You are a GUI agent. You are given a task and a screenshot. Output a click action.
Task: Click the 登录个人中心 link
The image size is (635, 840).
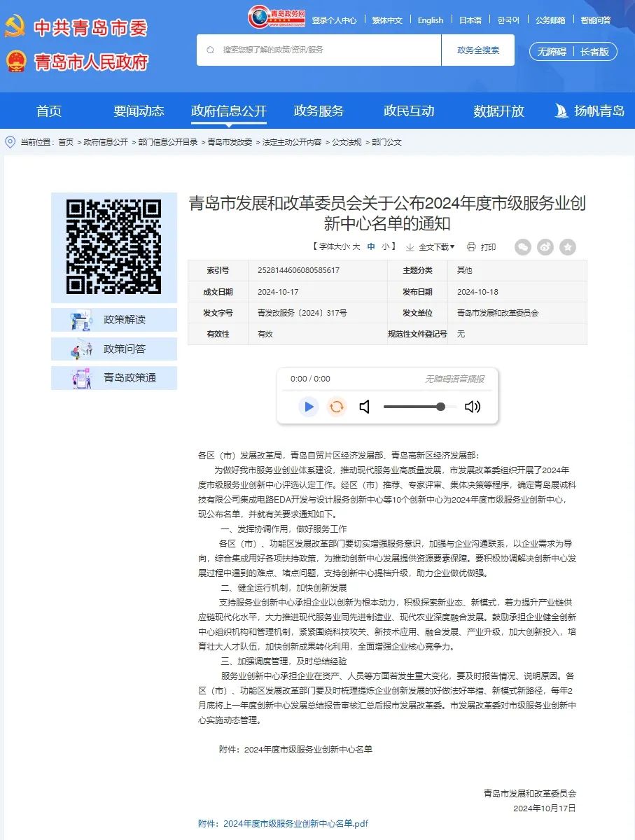[334, 20]
